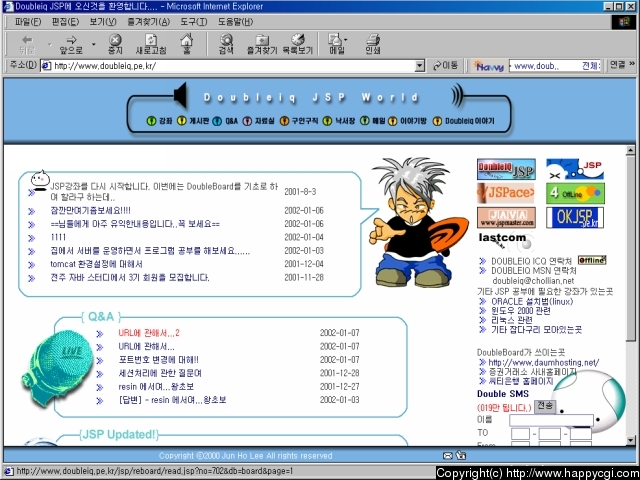
Task: Open 게시판 navigation item
Action: [193, 121]
